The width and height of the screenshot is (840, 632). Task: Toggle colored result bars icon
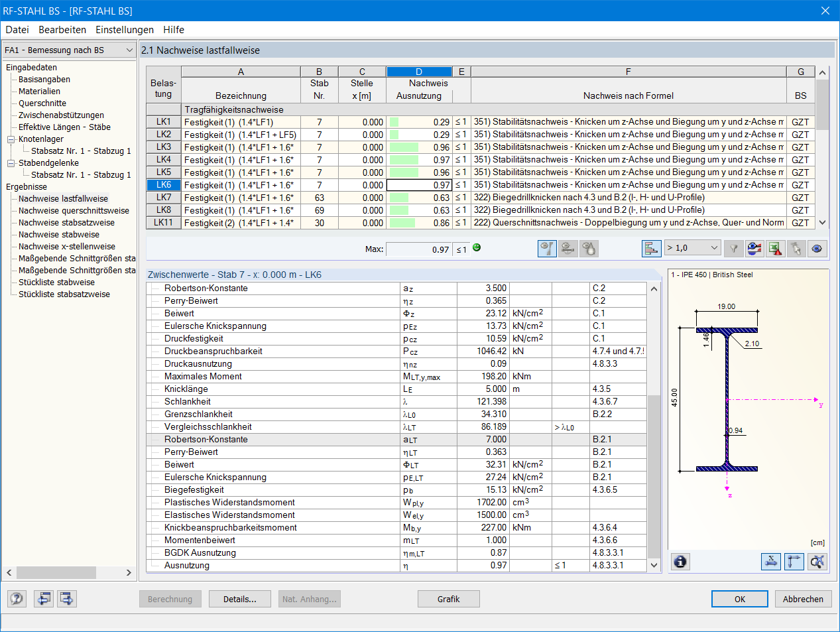tap(652, 249)
